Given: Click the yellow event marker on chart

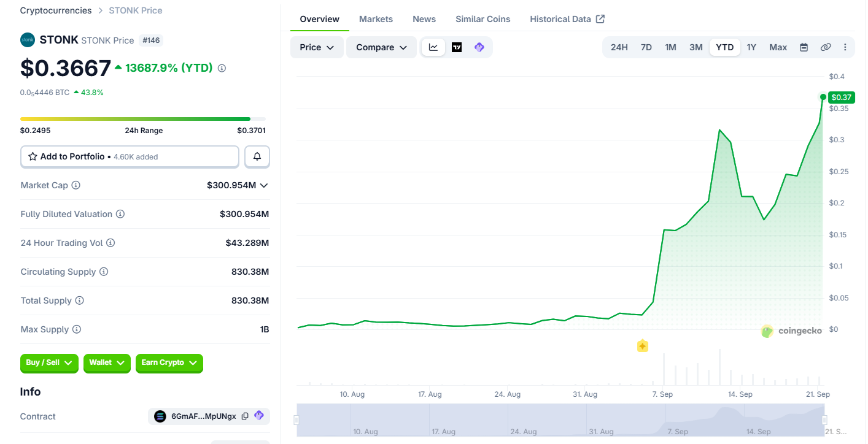Looking at the screenshot, I should tap(642, 346).
